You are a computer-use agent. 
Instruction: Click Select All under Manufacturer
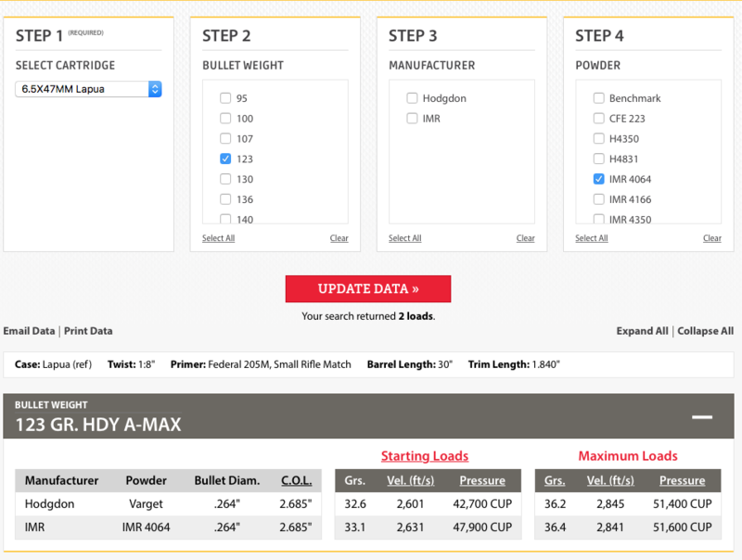[404, 238]
